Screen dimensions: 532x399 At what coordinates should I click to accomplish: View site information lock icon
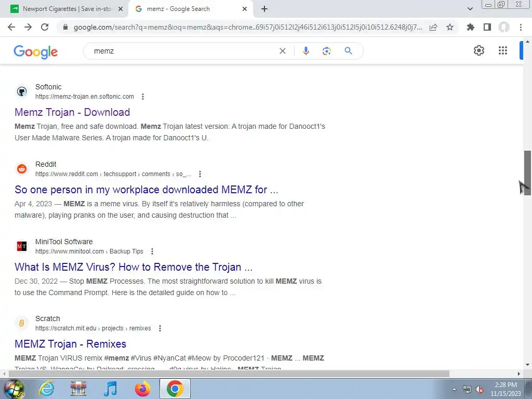(65, 27)
